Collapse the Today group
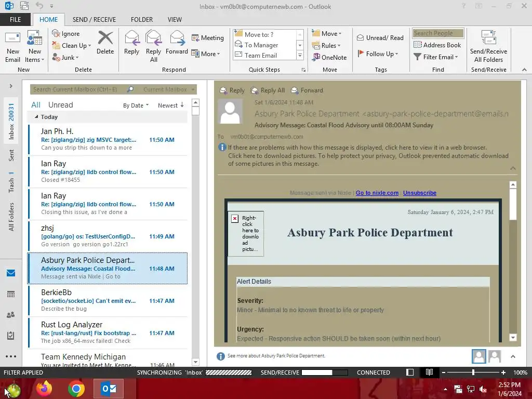The height and width of the screenshot is (399, 532). (x=36, y=117)
